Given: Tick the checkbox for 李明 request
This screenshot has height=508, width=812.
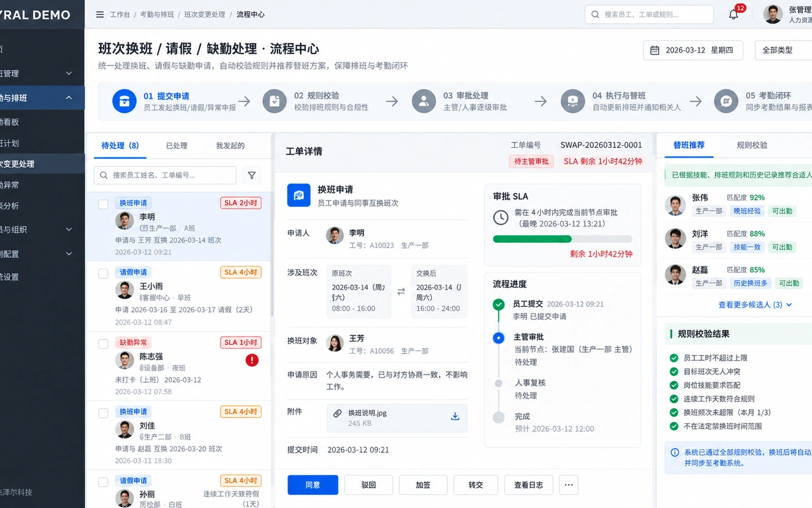Looking at the screenshot, I should (103, 204).
